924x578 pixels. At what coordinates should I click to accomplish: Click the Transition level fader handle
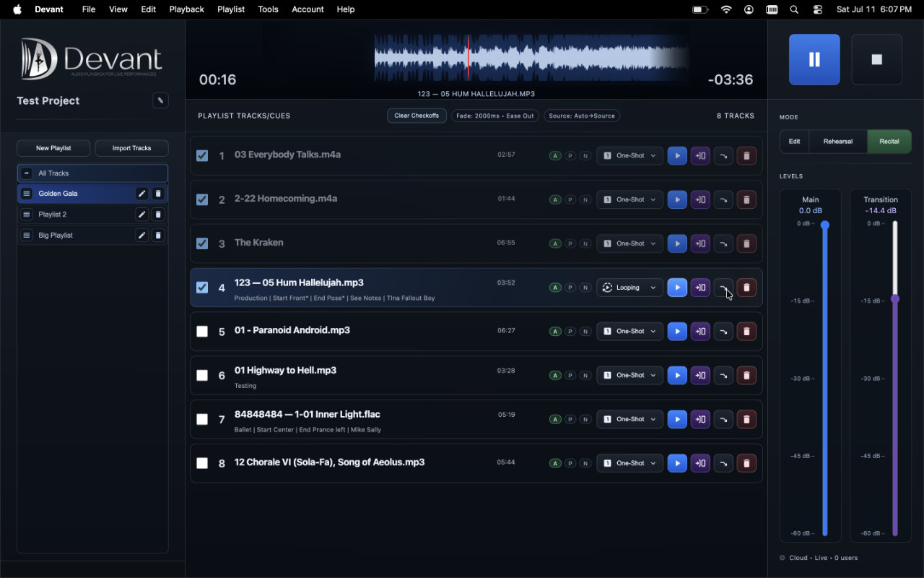[x=895, y=298]
